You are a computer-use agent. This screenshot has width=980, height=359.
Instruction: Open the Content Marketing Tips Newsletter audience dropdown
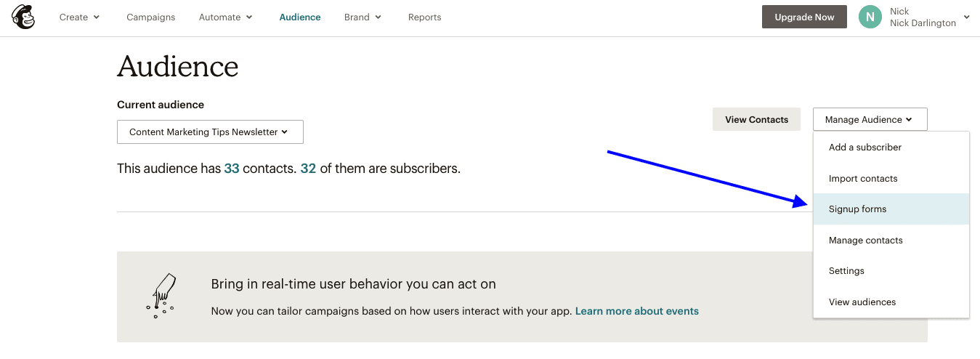210,132
